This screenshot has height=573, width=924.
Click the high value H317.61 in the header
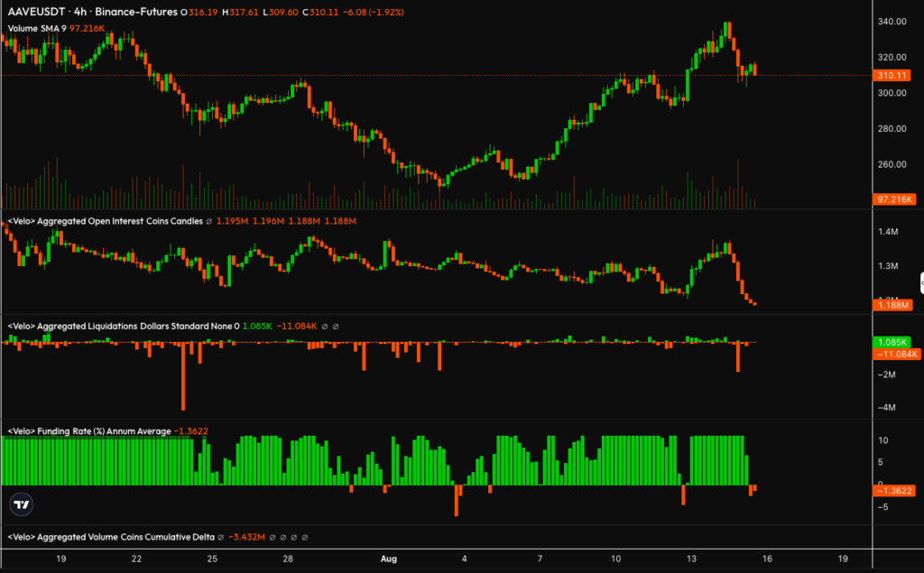[240, 13]
